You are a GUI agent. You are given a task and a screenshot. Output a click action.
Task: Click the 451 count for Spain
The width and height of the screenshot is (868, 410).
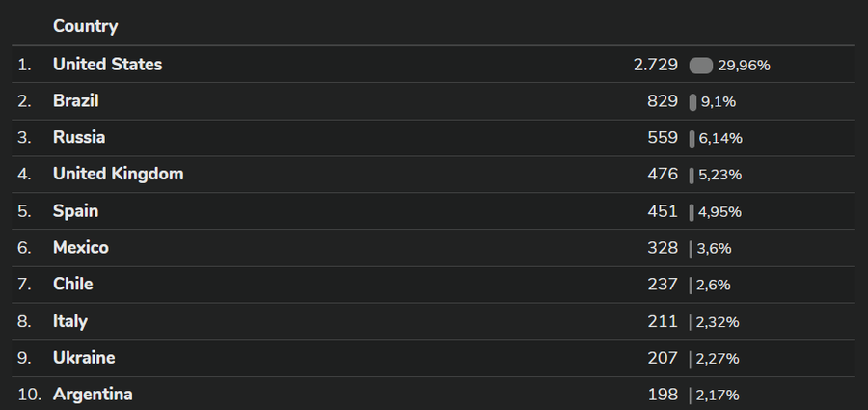coord(663,211)
